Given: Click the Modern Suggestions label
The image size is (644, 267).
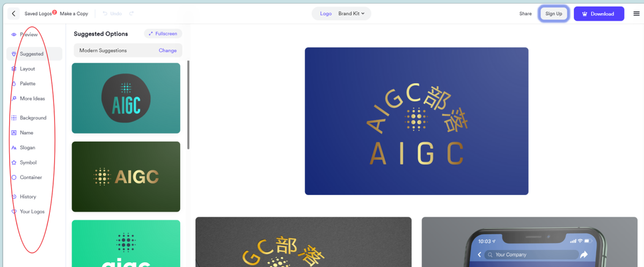Looking at the screenshot, I should tap(103, 50).
